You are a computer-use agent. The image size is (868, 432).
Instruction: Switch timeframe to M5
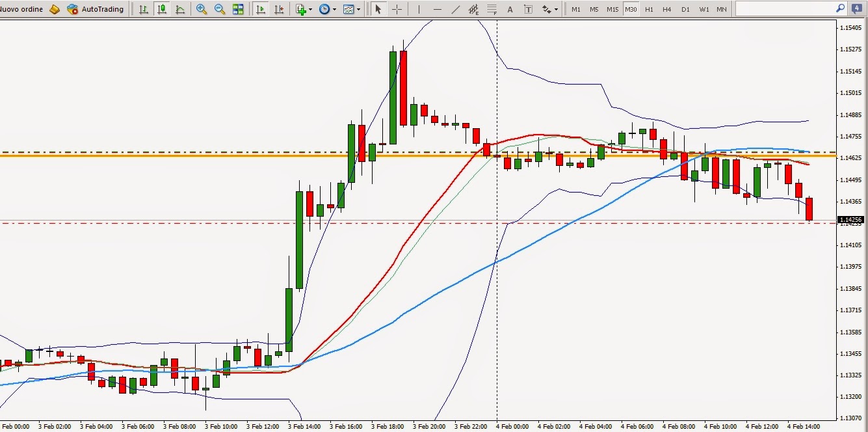pos(594,9)
